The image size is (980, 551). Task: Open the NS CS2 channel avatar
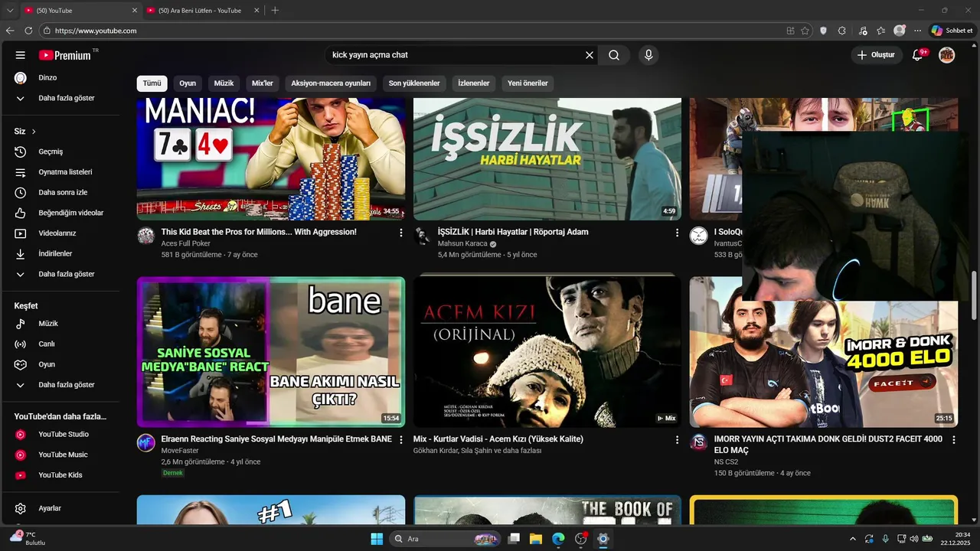point(699,443)
